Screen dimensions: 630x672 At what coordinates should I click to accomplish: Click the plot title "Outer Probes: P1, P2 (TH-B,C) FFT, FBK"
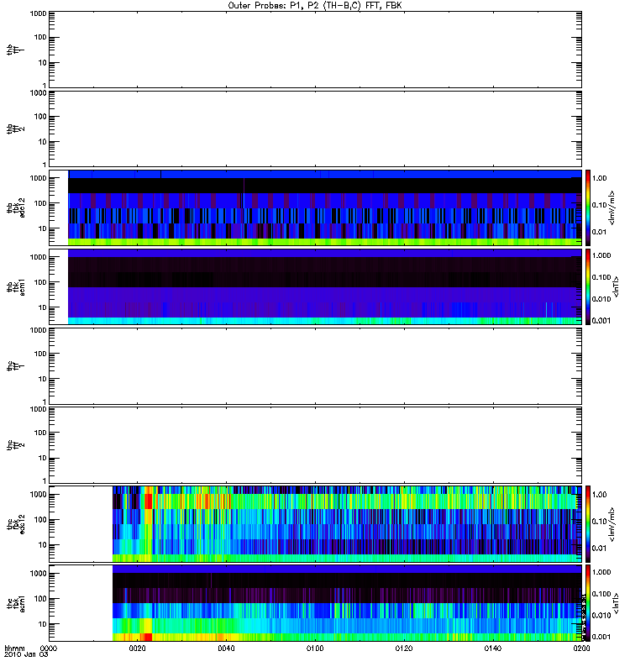coord(315,6)
